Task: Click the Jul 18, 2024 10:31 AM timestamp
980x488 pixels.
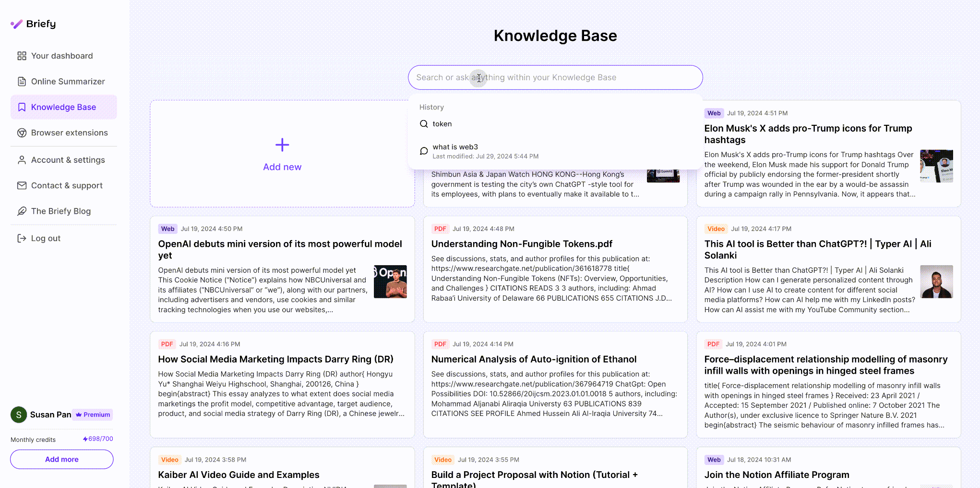Action: pyautogui.click(x=759, y=460)
